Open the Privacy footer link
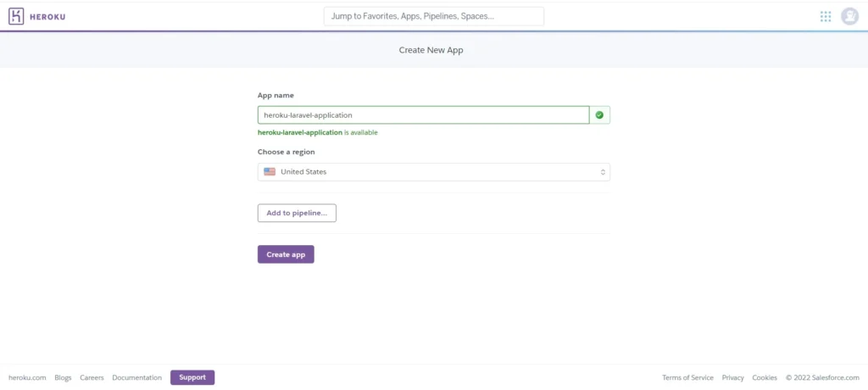This screenshot has height=390, width=868. (733, 378)
